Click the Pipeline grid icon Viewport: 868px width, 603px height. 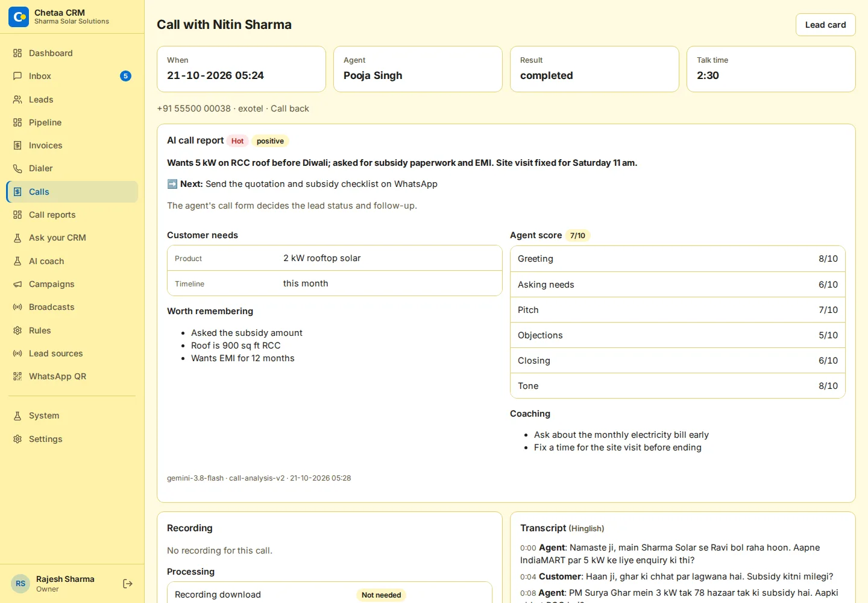[17, 122]
